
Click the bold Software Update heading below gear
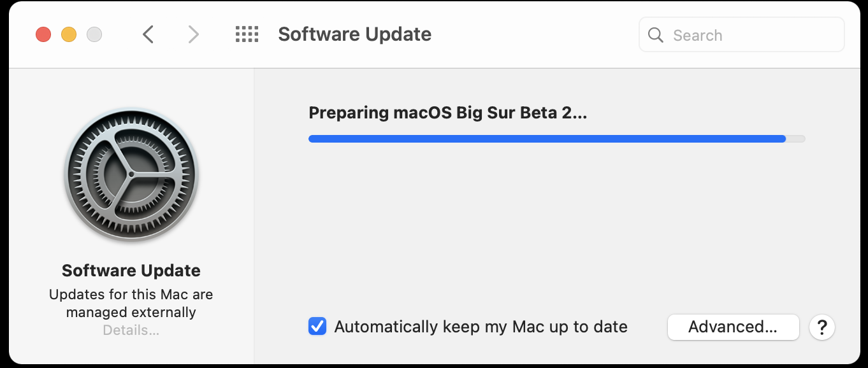[131, 271]
